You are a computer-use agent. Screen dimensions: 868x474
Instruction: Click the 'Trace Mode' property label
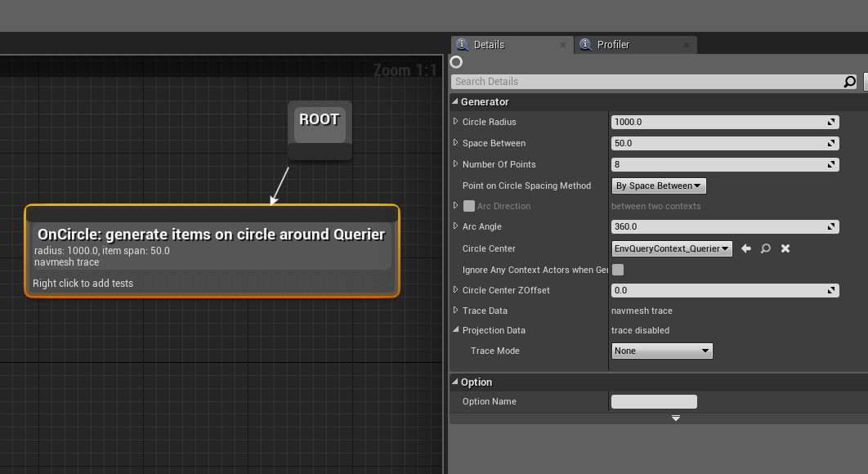coord(495,351)
